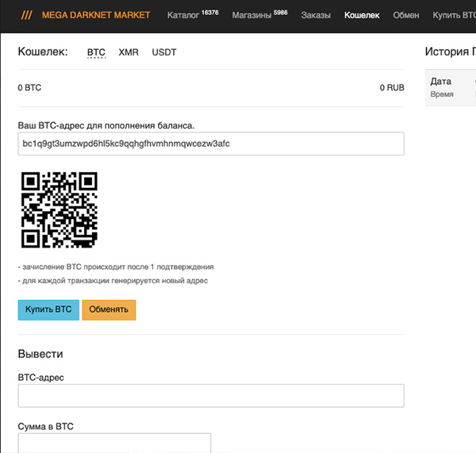Viewport: 476px width, 453px height.
Task: Focus the Сумма в BTC field
Action: [114, 443]
